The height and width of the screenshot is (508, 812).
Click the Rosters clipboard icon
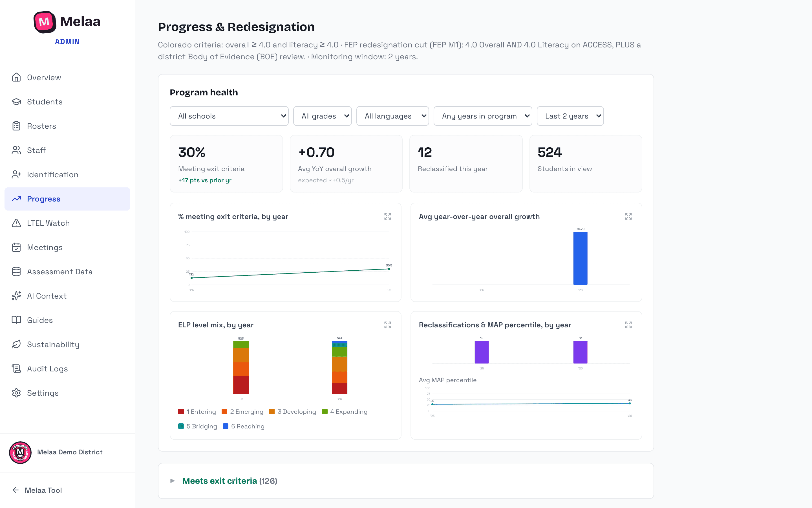click(x=16, y=126)
